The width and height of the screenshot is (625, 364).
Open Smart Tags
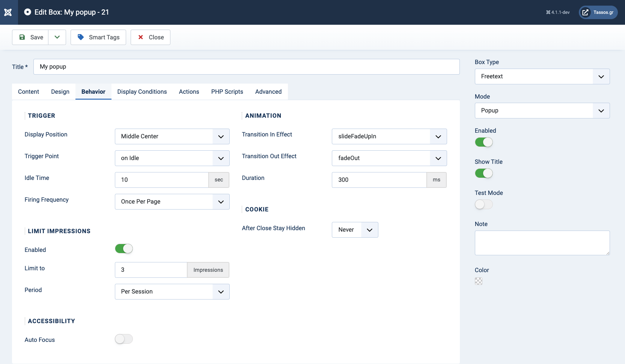point(98,37)
